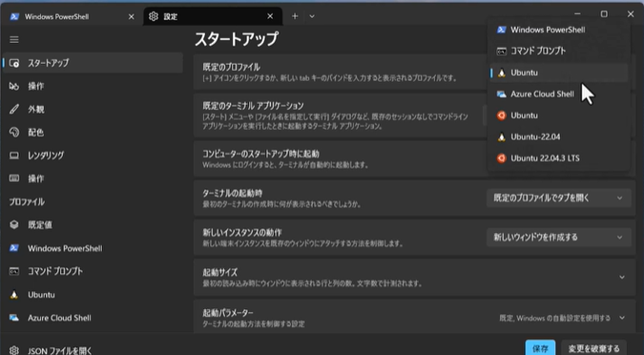Close the 設定 tab

270,16
